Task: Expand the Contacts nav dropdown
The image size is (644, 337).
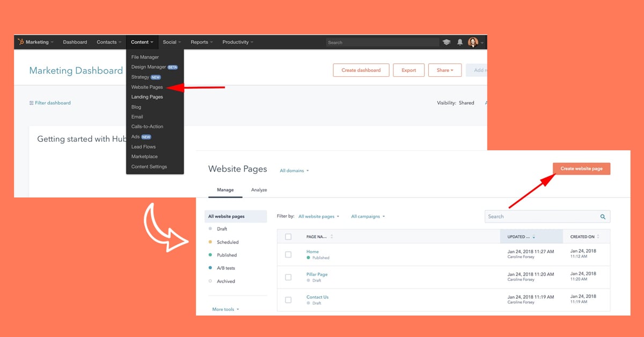Action: pos(109,42)
